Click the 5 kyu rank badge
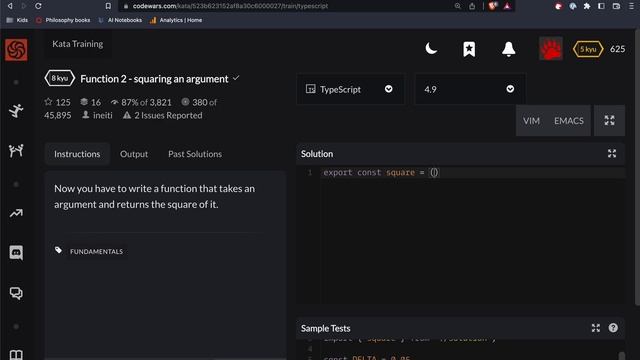Viewport: 640px width, 360px height. point(588,49)
